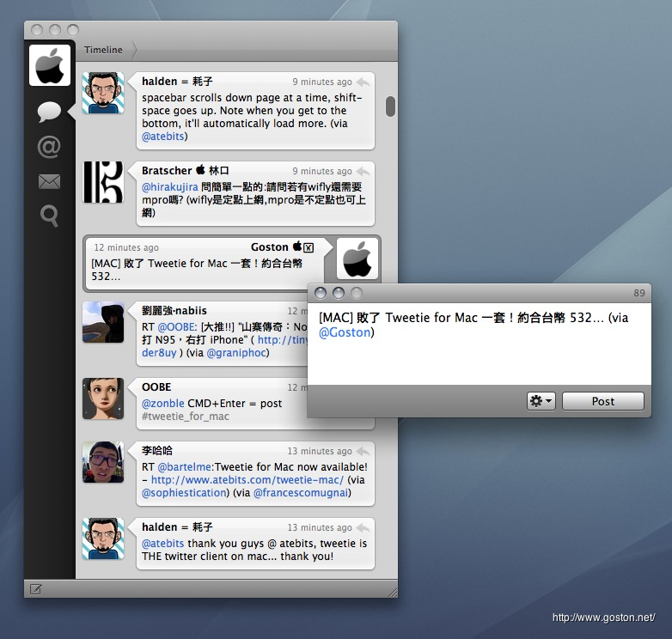Click the Post button
The height and width of the screenshot is (639, 672).
(x=603, y=401)
